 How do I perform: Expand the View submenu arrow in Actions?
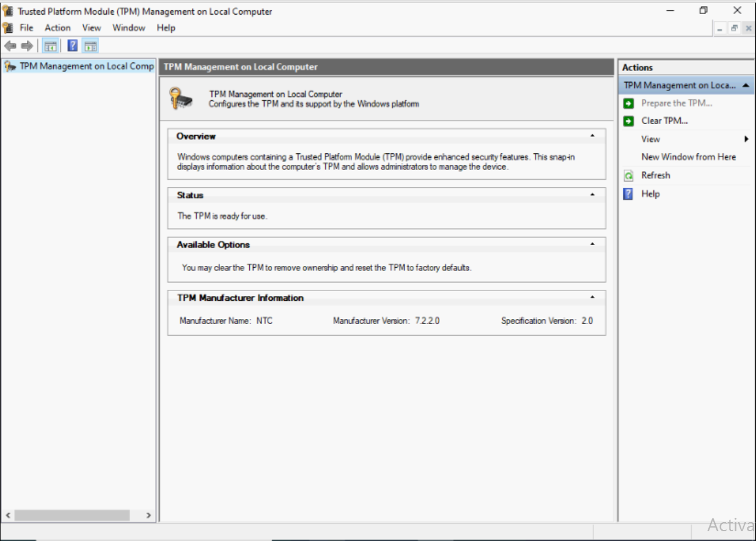[746, 139]
